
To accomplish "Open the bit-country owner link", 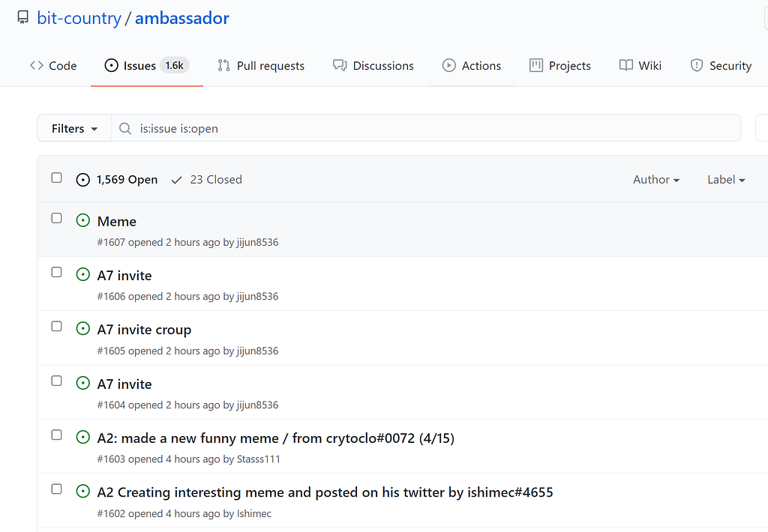I will pyautogui.click(x=79, y=18).
